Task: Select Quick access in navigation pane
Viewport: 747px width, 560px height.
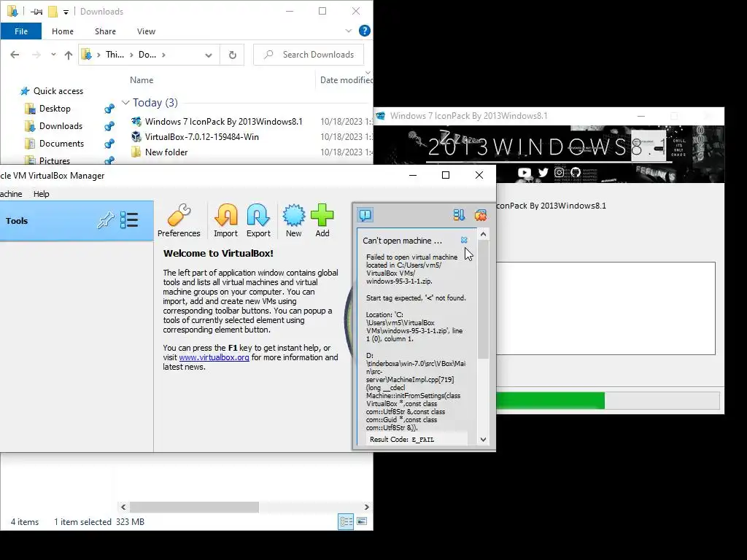Action: click(58, 91)
